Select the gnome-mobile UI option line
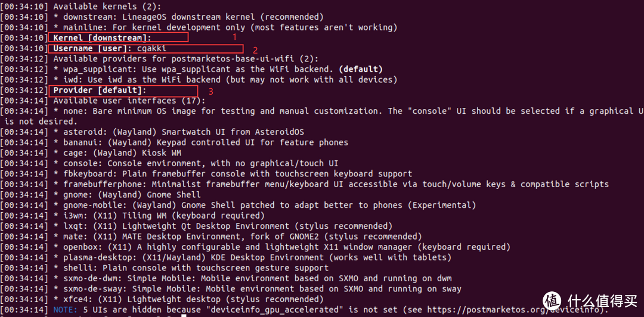 coord(265,206)
